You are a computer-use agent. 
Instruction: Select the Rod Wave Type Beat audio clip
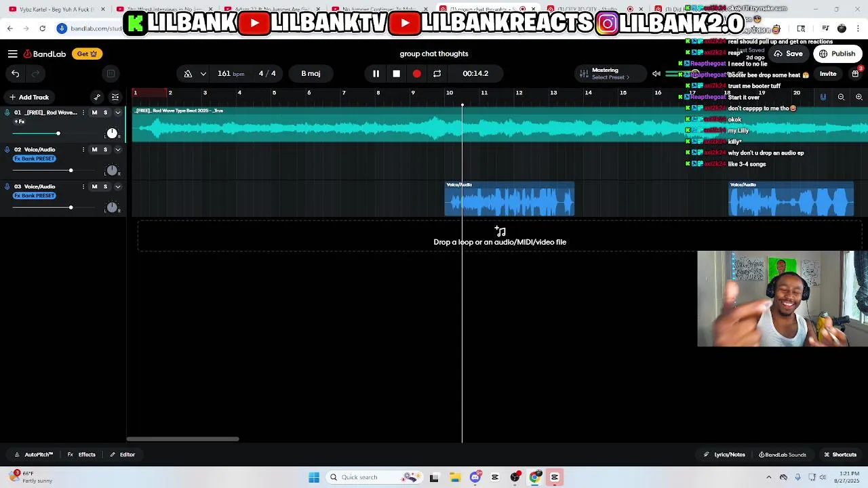pos(500,123)
